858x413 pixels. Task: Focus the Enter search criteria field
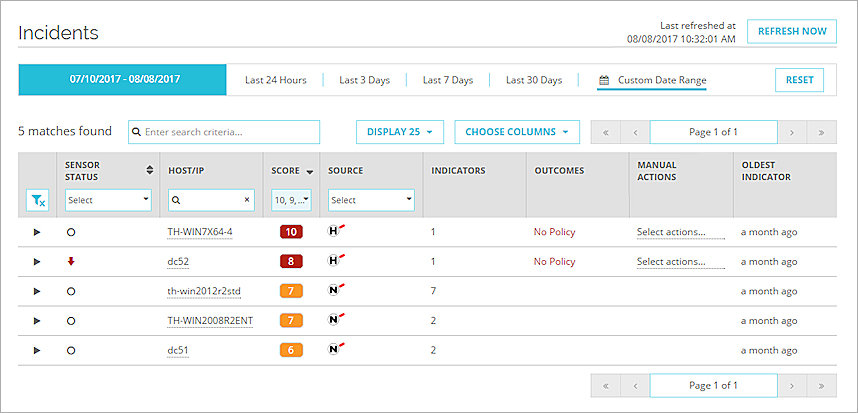coord(224,132)
